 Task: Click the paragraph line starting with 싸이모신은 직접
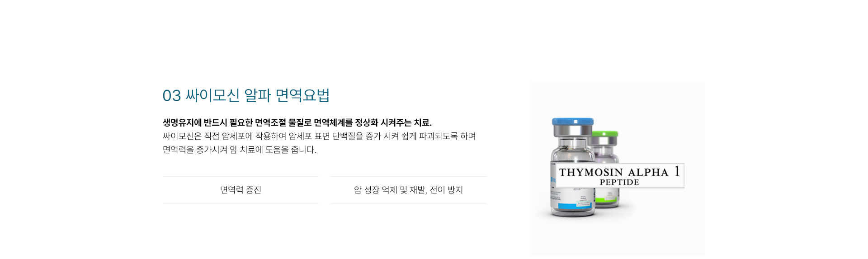click(x=319, y=136)
